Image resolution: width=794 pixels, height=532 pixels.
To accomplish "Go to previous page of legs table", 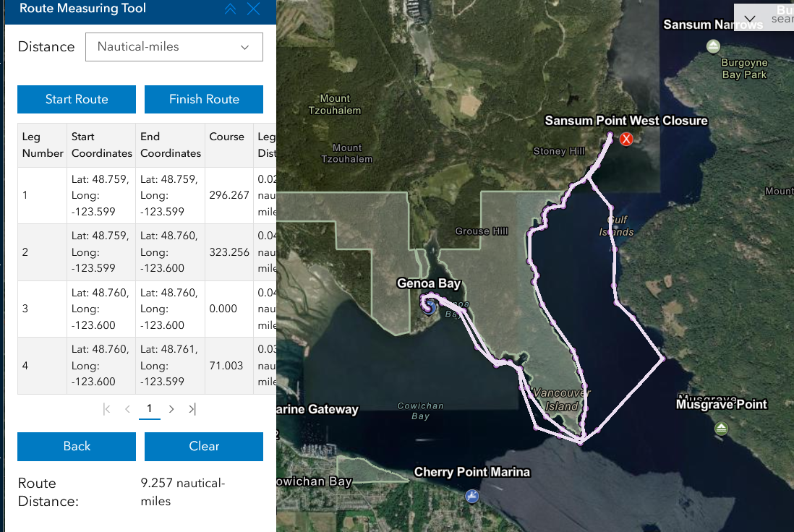I will (128, 409).
